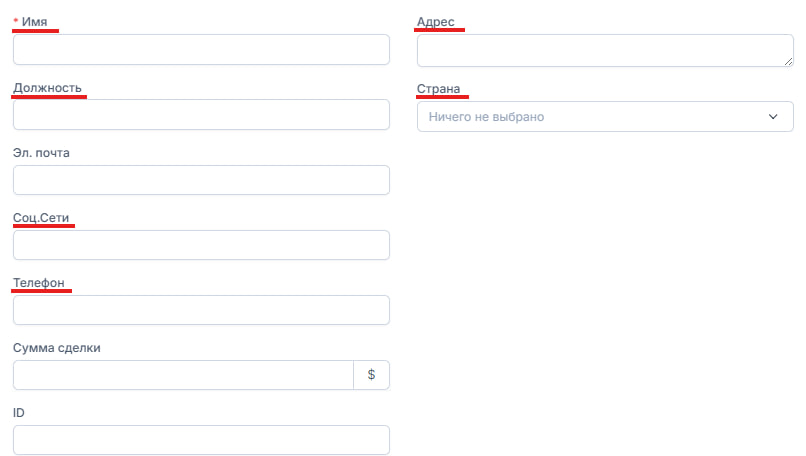Select the Эл. почта input box
This screenshot has height=456, width=806.
(x=201, y=180)
